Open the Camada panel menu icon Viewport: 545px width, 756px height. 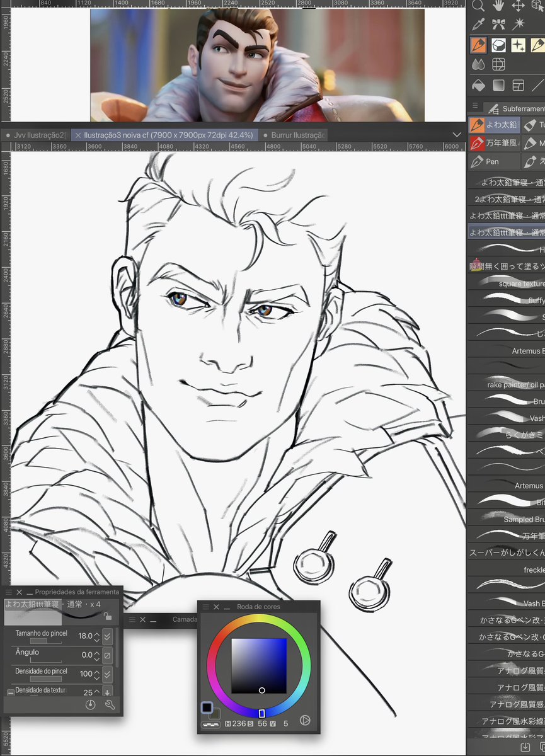(133, 620)
